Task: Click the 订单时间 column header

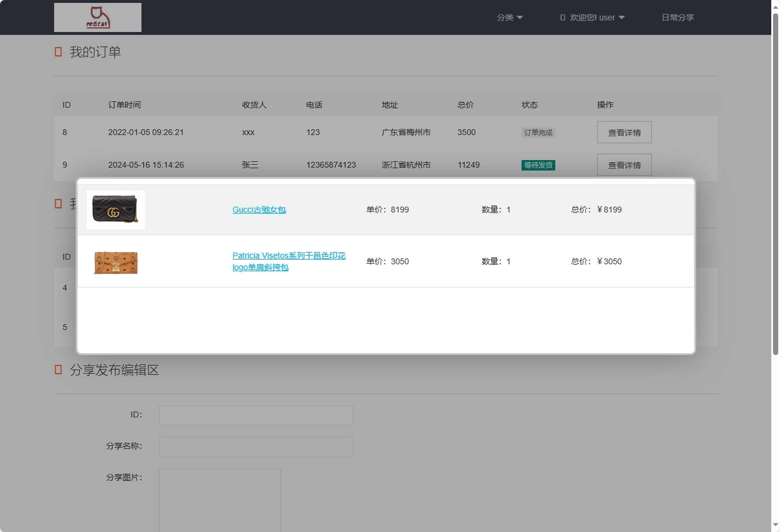Action: click(x=125, y=105)
